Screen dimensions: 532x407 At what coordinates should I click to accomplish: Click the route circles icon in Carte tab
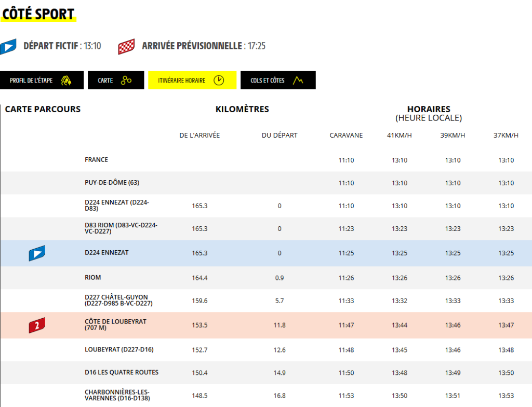click(x=126, y=80)
